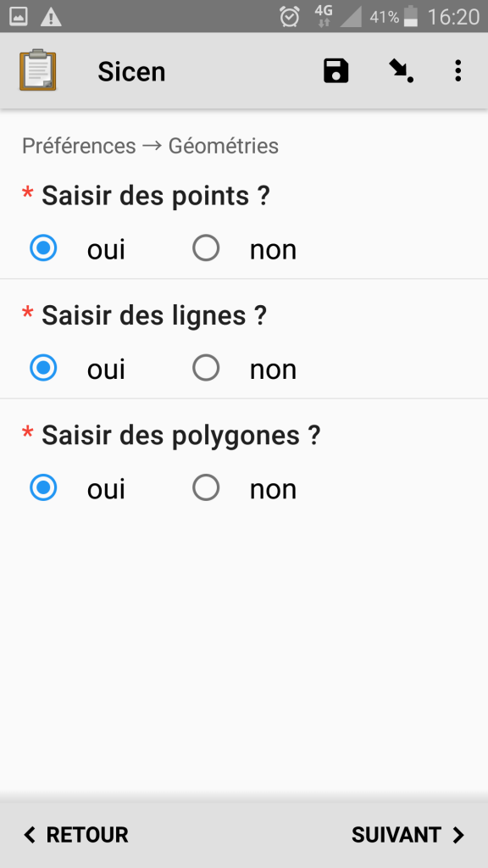The image size is (488, 868).
Task: Tap the image notification icon in status bar
Action: coord(19,17)
